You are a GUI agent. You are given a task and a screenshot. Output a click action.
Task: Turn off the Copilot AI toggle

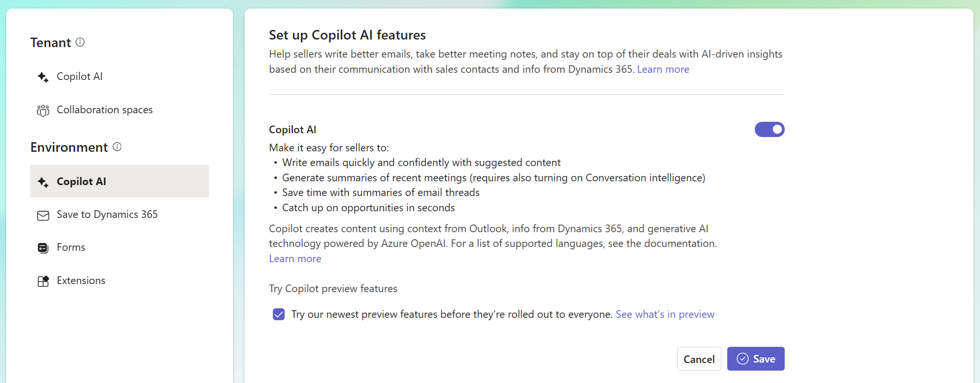(x=769, y=129)
